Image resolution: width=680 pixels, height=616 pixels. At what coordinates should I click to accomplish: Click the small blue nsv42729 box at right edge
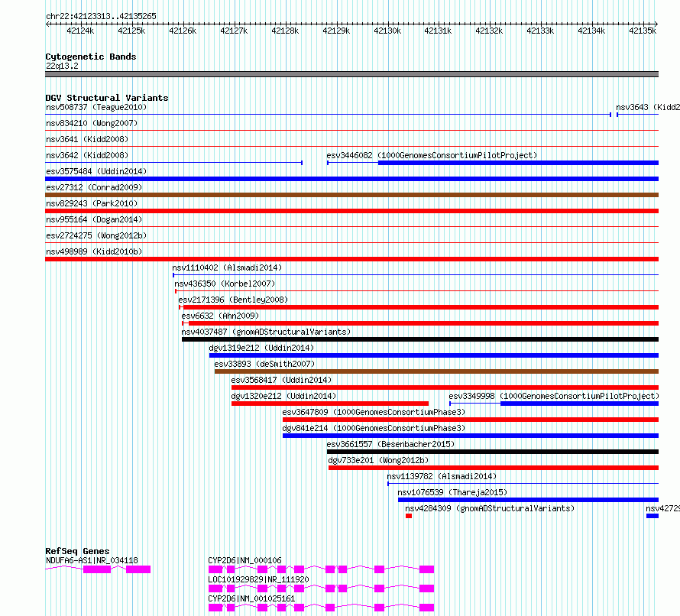click(x=652, y=516)
